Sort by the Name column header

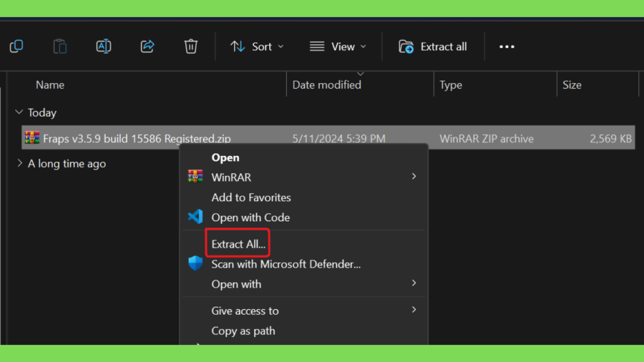point(50,85)
